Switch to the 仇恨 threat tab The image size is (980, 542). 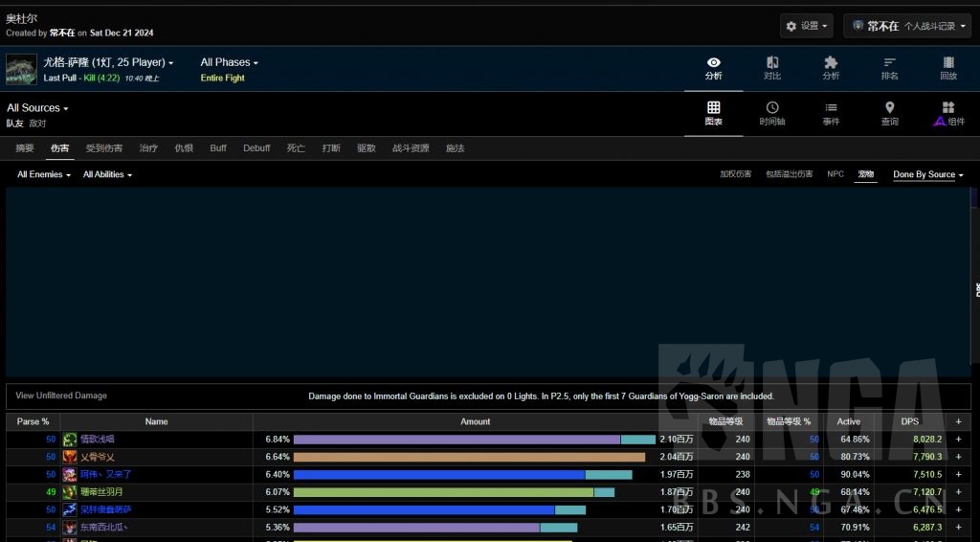pyautogui.click(x=184, y=148)
